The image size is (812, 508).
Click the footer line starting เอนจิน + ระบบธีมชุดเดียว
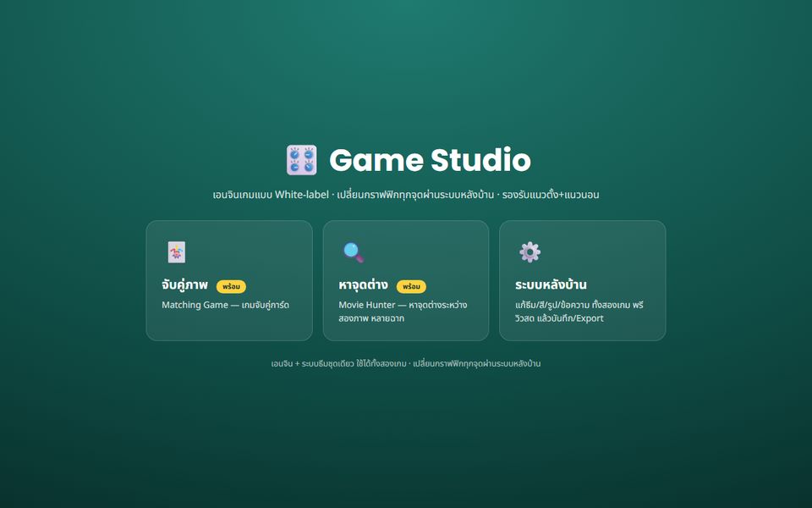point(406,364)
